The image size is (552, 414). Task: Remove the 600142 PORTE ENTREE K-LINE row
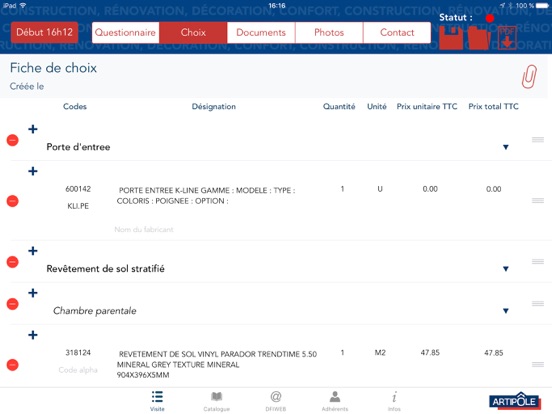click(x=13, y=201)
